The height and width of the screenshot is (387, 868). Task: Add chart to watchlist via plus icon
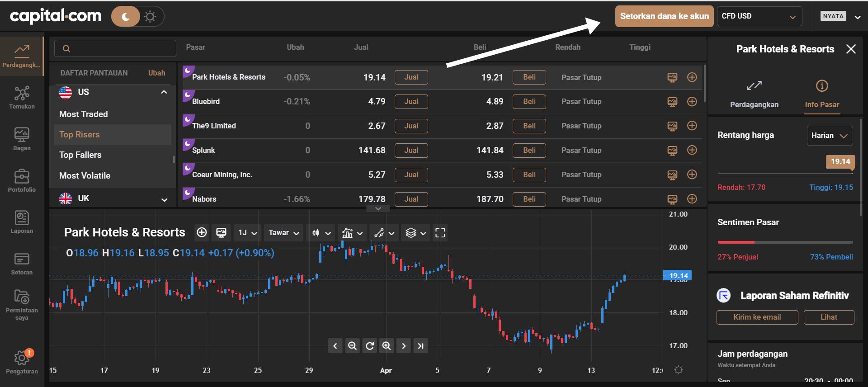pyautogui.click(x=202, y=233)
